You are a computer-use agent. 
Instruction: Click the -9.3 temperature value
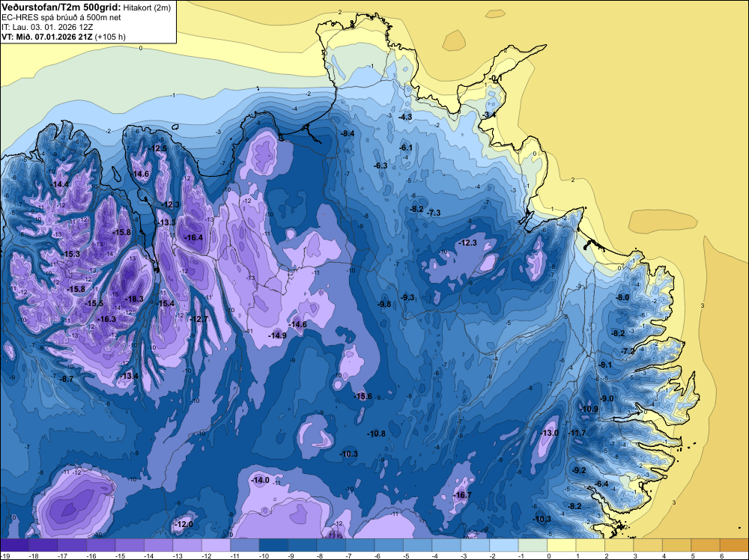[407, 297]
